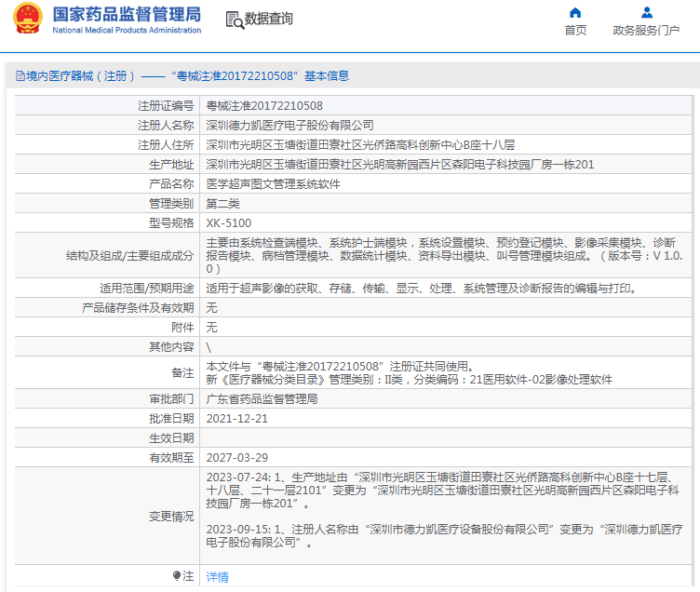Image resolution: width=700 pixels, height=592 pixels.
Task: Click the 生效日期 row label
Action: pyautogui.click(x=171, y=438)
